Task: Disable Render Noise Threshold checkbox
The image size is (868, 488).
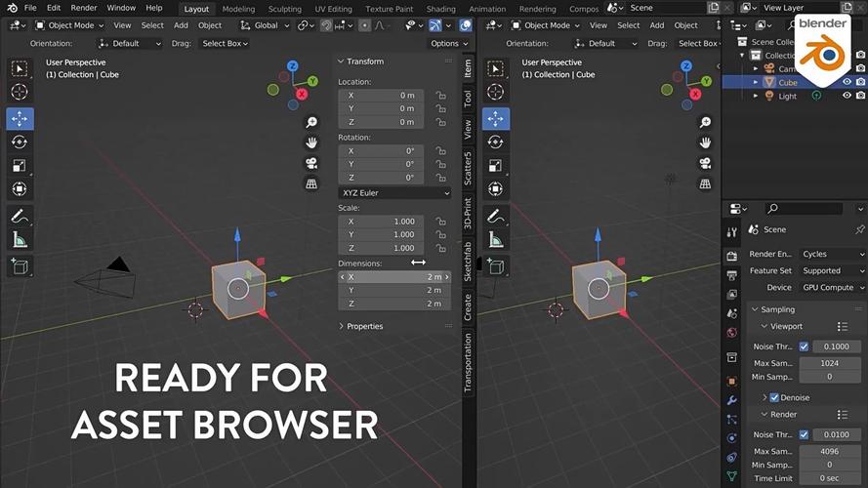Action: 804,435
